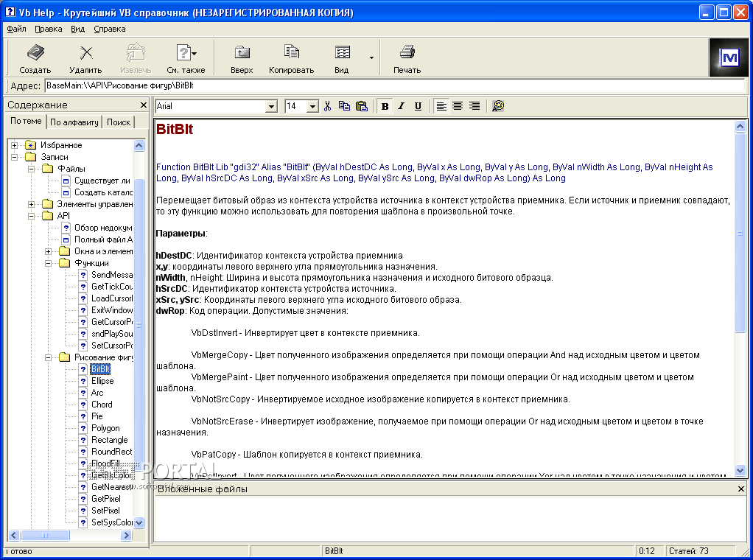
Task: Open the Chord article in the tree
Action: [x=102, y=405]
